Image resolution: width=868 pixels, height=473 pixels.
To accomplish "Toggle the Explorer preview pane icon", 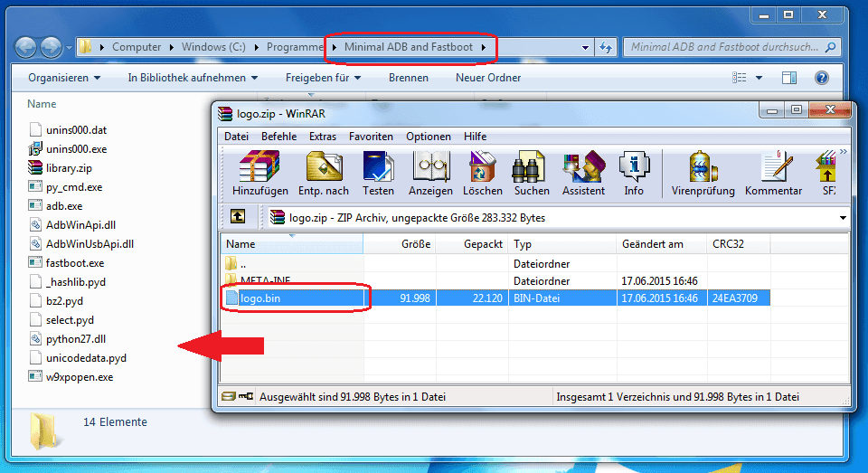I will click(788, 78).
